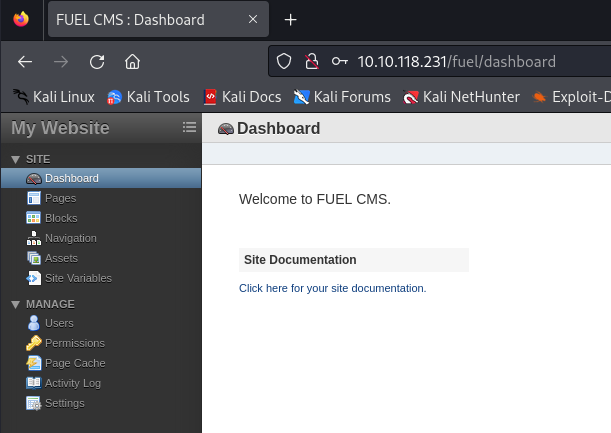Screen dimensions: 611x433
Task: Collapse the MANAGE section triangle
Action: pos(16,304)
